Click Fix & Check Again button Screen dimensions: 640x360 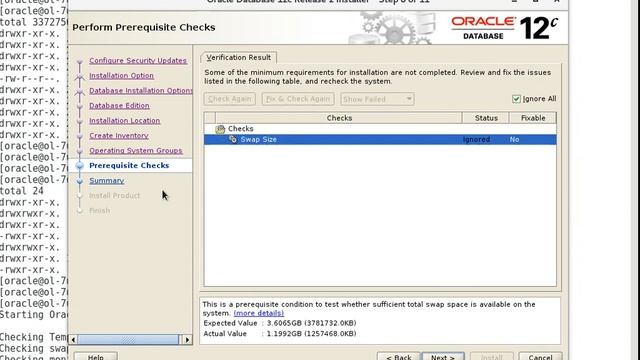(x=298, y=99)
